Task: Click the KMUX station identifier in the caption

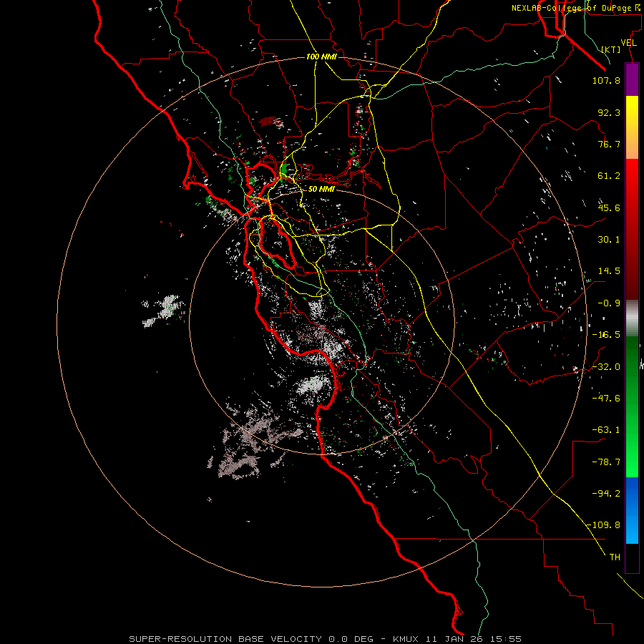Action: [407, 639]
